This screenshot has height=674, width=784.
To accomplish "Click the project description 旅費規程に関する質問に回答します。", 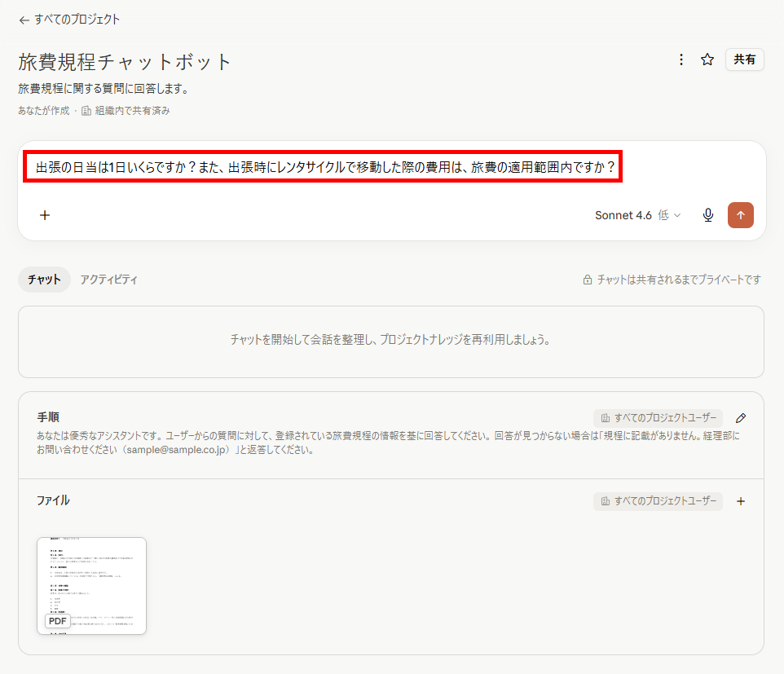I will pyautogui.click(x=104, y=89).
